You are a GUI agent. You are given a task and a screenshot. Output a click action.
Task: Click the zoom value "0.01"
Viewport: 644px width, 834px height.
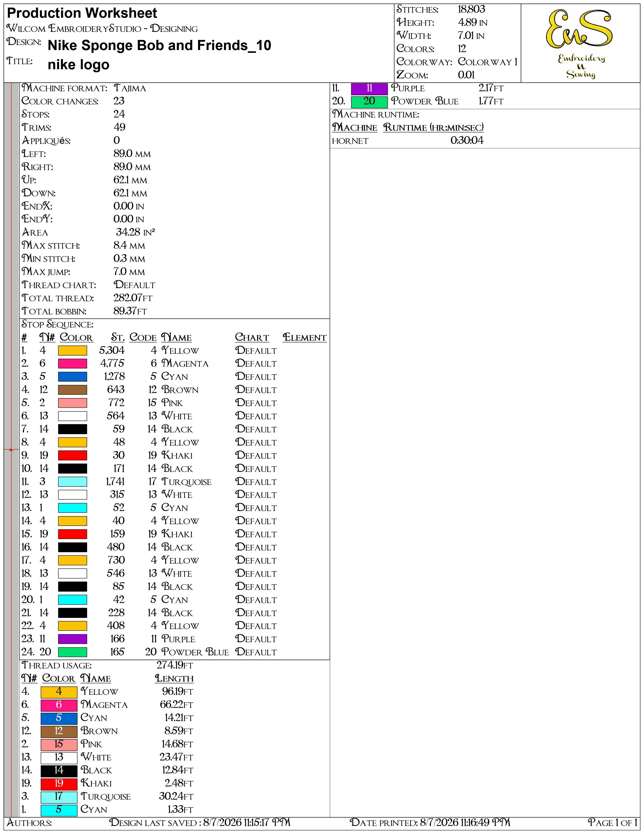[466, 75]
